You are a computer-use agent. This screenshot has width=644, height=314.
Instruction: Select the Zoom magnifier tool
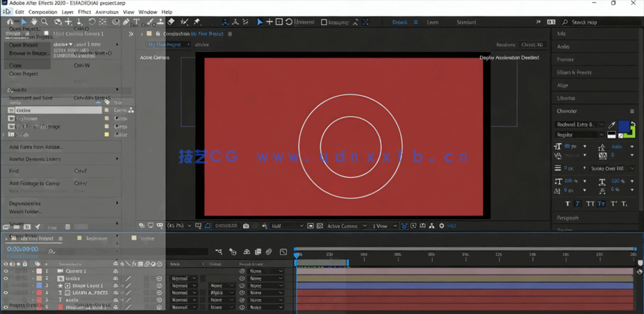coord(45,22)
